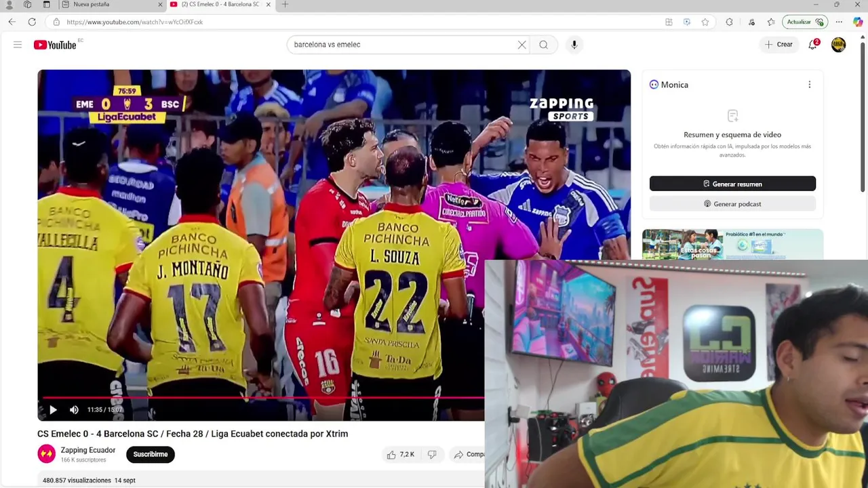Image resolution: width=868 pixels, height=488 pixels.
Task: Go back with the browser back arrow
Action: [x=12, y=22]
